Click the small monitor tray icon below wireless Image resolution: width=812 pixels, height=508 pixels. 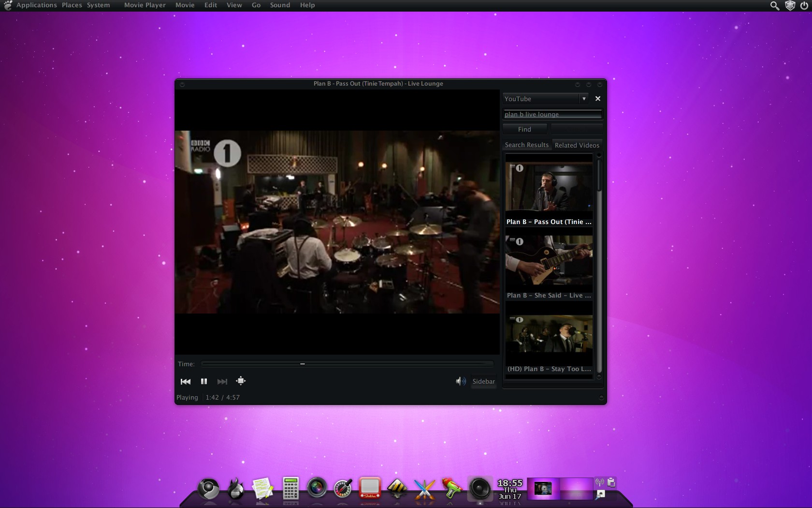(600, 494)
